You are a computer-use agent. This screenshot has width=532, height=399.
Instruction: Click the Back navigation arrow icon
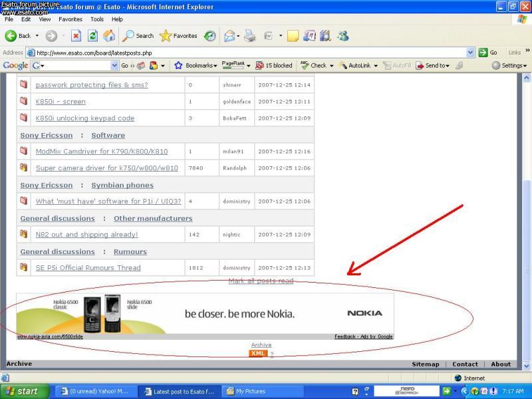pos(11,36)
